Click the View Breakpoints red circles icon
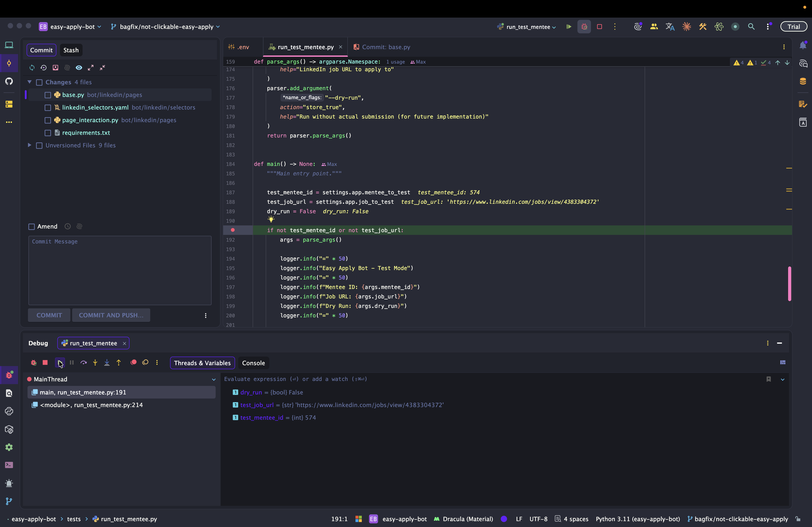Viewport: 812px width, 527px height. tap(133, 362)
